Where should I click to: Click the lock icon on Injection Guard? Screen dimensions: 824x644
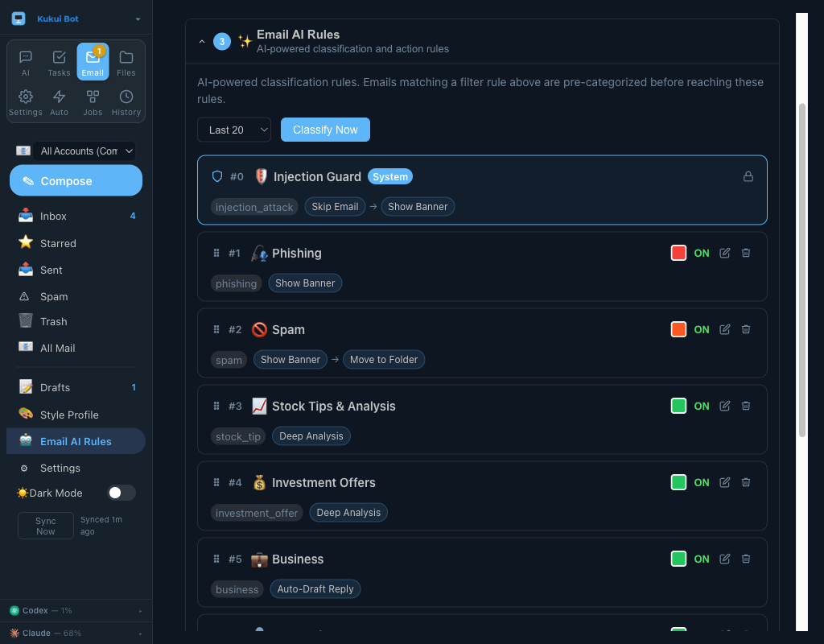[x=748, y=176]
